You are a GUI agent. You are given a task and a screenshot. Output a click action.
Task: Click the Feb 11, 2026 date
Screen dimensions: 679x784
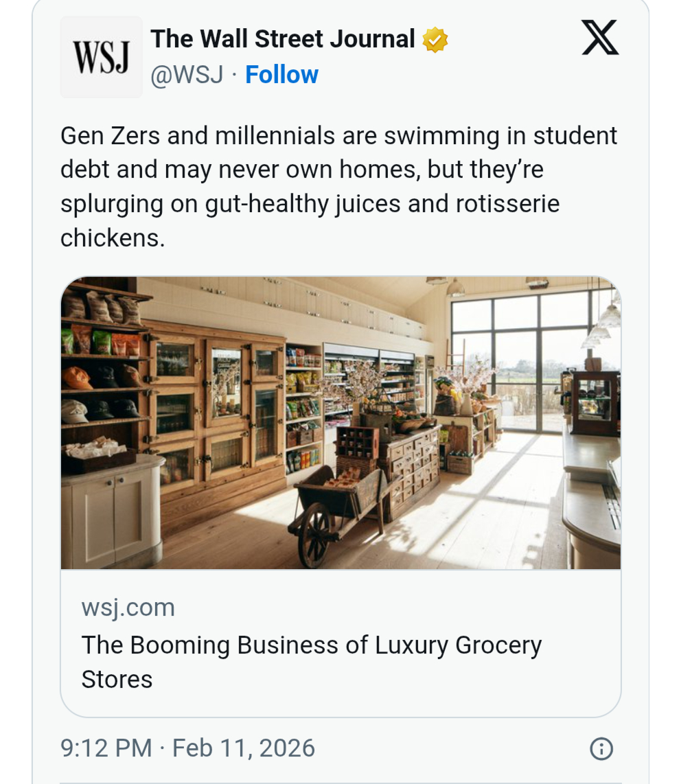point(244,748)
